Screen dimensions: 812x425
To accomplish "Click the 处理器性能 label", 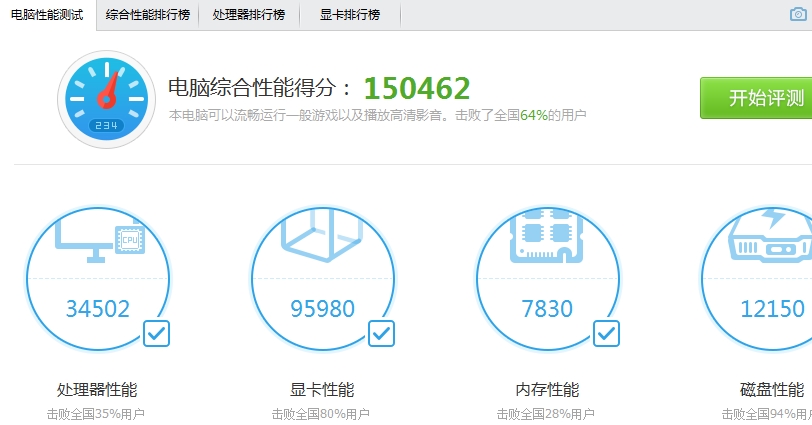I will pos(97,390).
